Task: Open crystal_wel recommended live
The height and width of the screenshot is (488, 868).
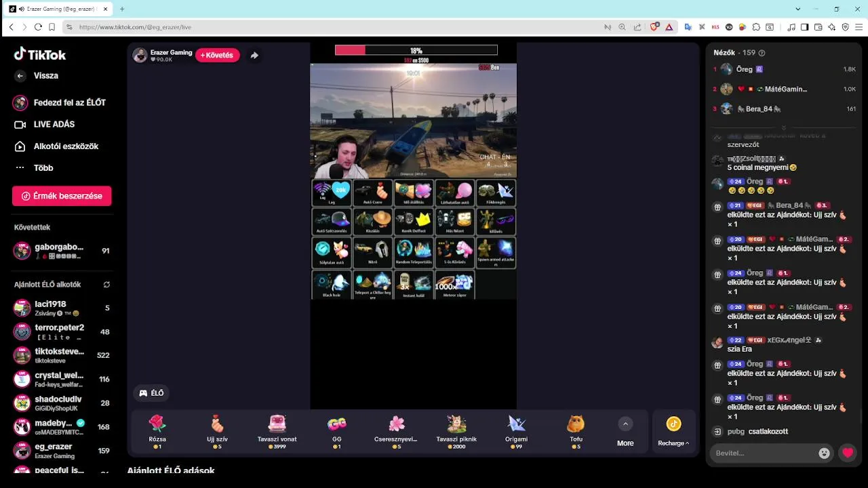Action: pyautogui.click(x=62, y=380)
